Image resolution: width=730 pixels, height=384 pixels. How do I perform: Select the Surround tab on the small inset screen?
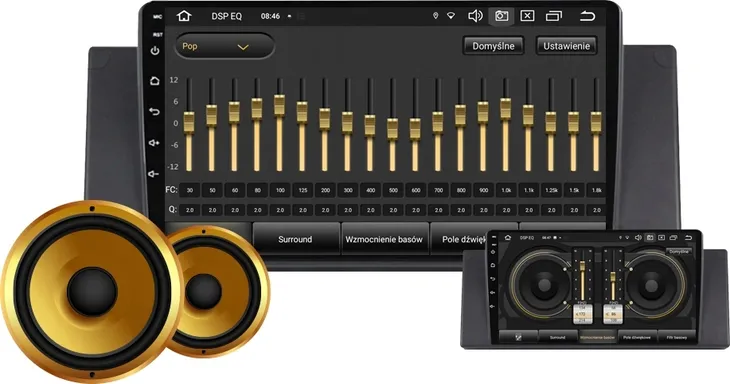point(557,337)
